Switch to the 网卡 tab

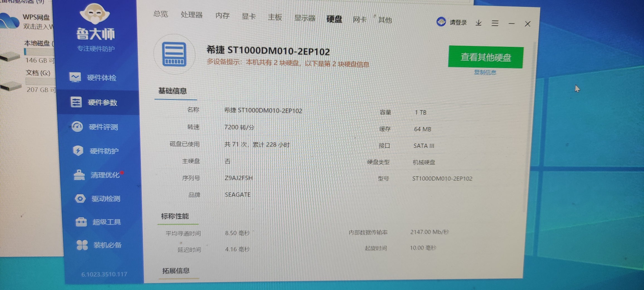360,20
